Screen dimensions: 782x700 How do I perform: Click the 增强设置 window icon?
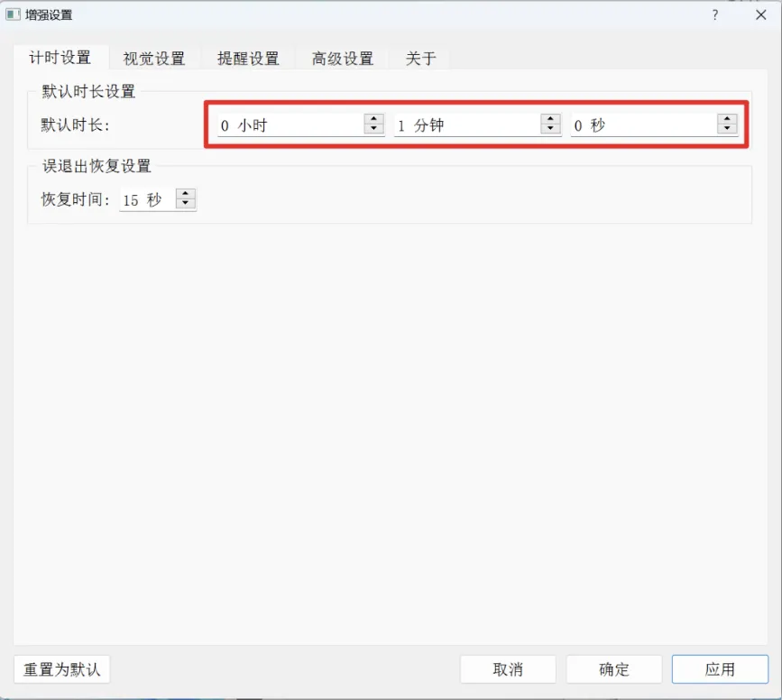point(13,14)
